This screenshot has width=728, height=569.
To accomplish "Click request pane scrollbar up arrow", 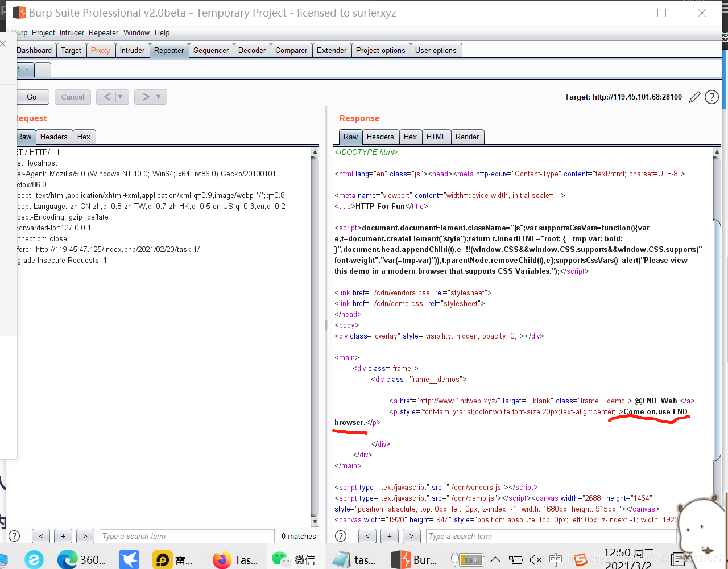I will coord(315,152).
